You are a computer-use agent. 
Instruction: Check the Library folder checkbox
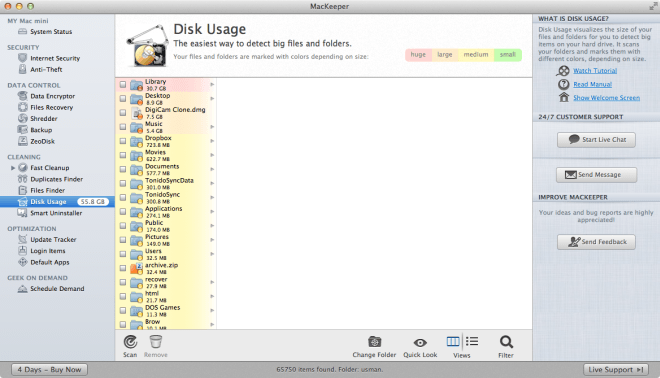tap(122, 85)
